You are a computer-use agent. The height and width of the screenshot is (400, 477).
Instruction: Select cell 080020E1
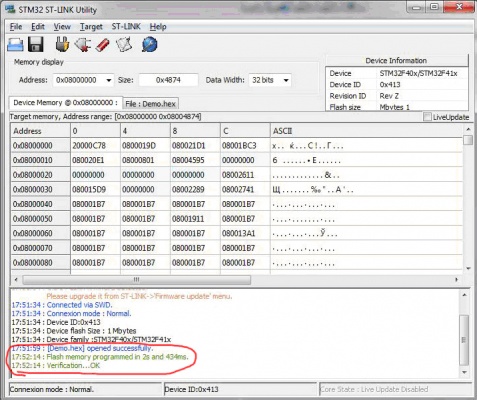point(95,160)
